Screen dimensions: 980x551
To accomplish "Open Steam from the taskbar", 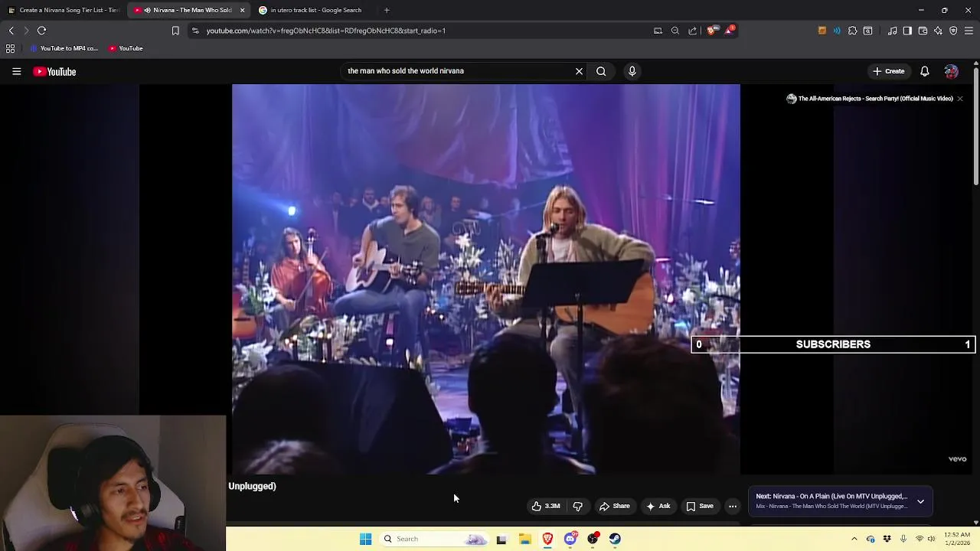I will (615, 539).
